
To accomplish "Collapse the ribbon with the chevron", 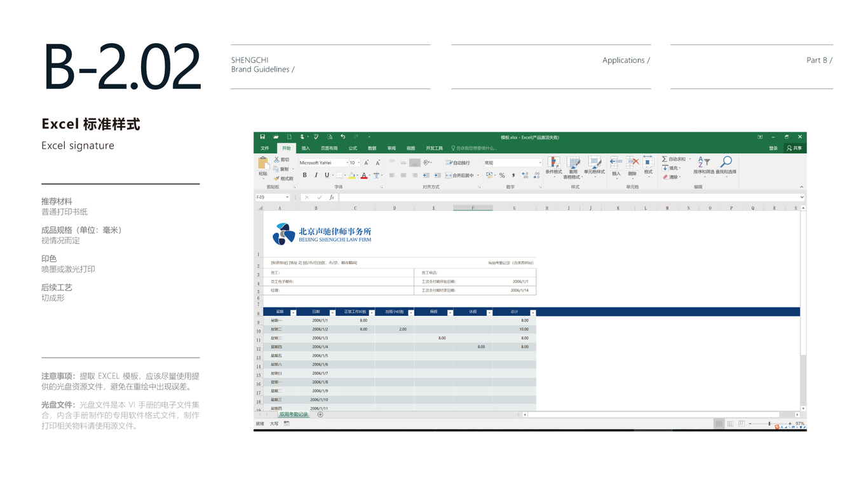I will [801, 187].
